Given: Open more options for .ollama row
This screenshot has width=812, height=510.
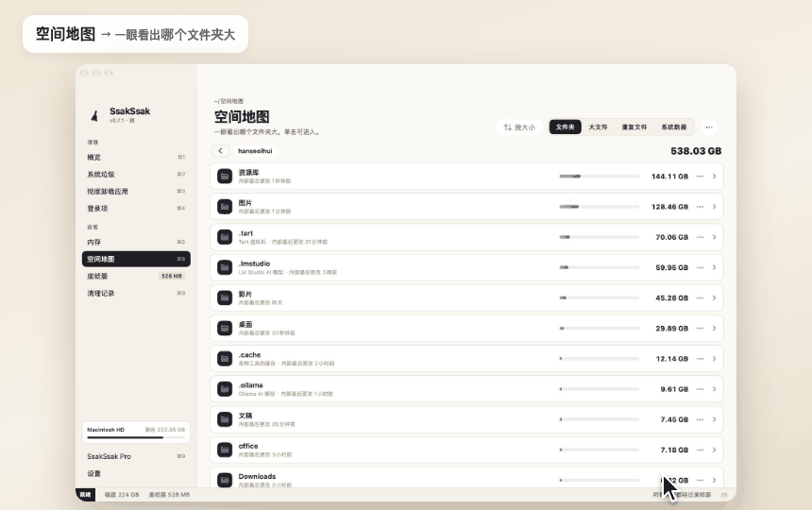Looking at the screenshot, I should [x=701, y=389].
